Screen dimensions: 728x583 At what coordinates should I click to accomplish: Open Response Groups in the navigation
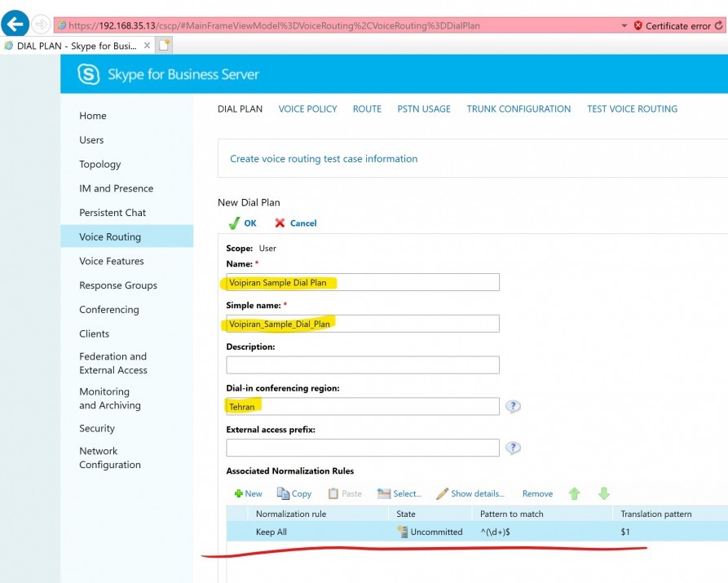118,285
